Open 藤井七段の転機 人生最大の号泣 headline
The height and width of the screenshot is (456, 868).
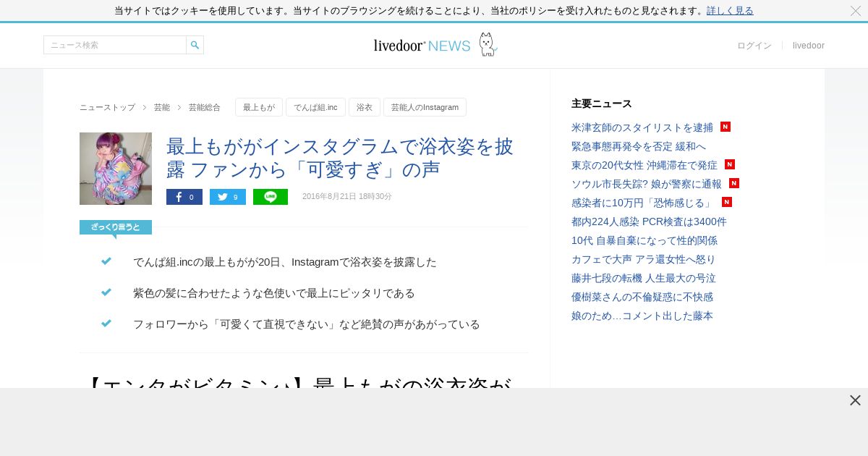(x=643, y=278)
